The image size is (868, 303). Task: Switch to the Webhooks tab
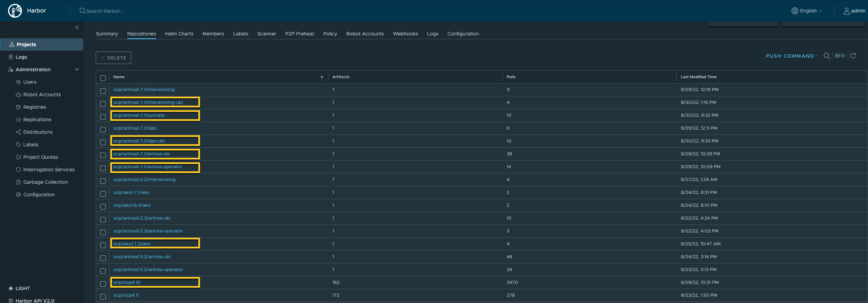coord(405,34)
